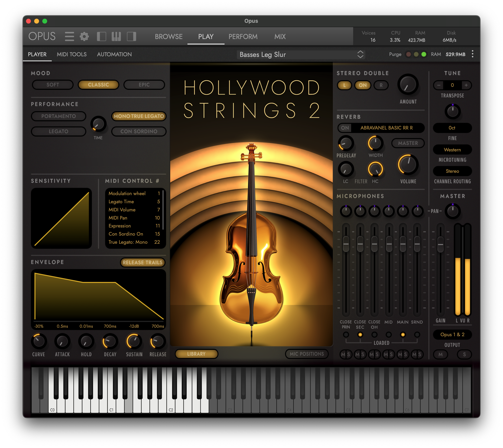Mute the master output with M
The height and width of the screenshot is (448, 503).
click(x=440, y=354)
